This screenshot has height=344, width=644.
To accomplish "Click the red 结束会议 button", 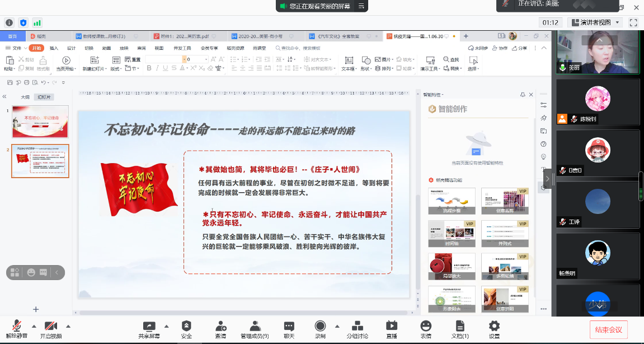I will pos(608,329).
